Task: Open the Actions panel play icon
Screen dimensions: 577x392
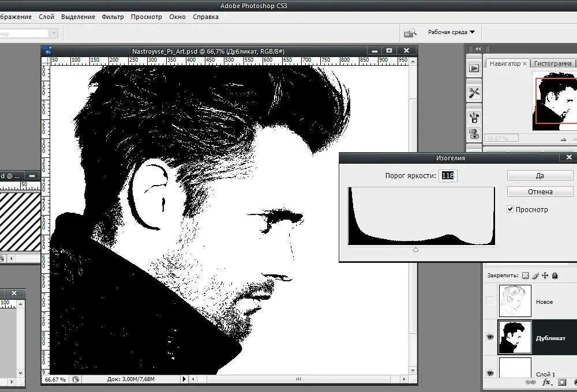Action: click(474, 68)
